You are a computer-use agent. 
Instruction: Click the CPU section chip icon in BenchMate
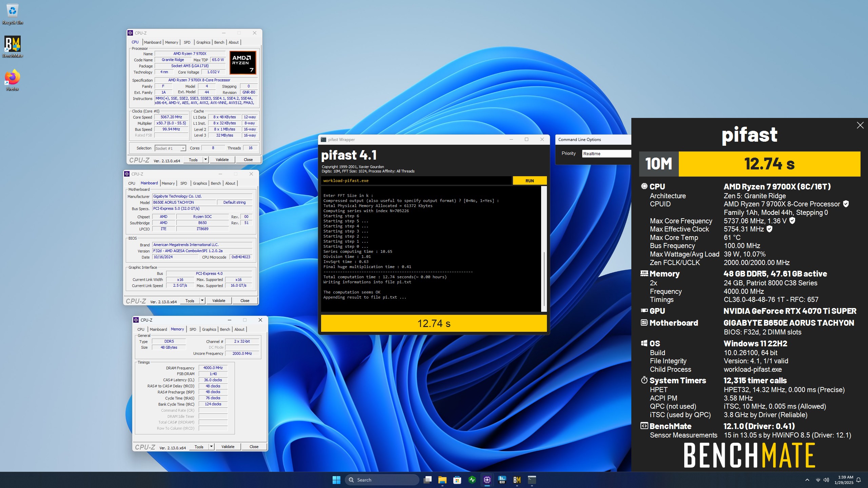(644, 186)
